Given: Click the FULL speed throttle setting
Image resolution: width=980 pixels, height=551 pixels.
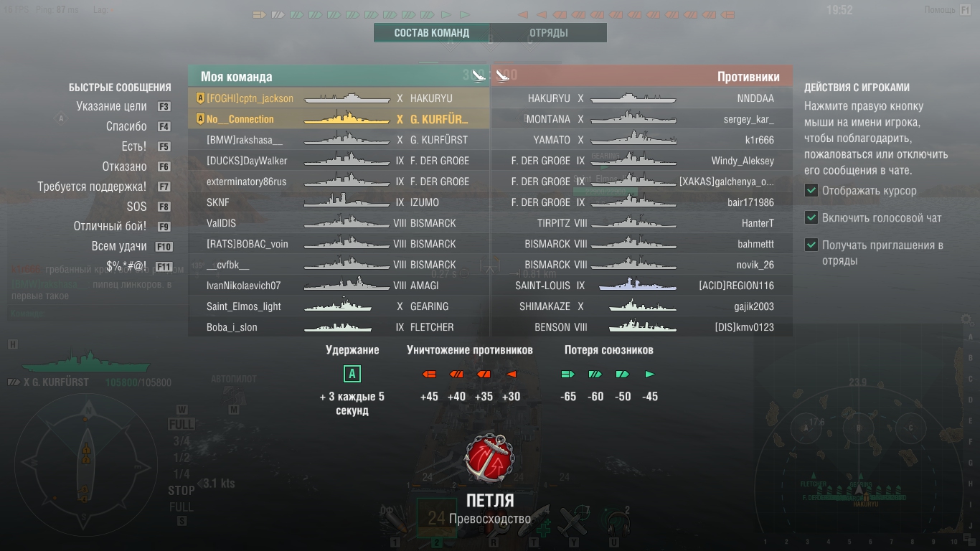Looking at the screenshot, I should (x=182, y=425).
